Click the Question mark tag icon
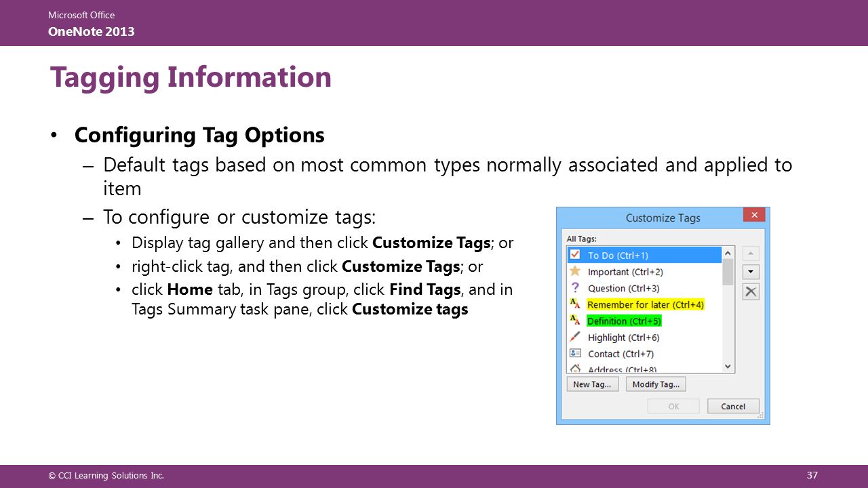 pyautogui.click(x=575, y=288)
